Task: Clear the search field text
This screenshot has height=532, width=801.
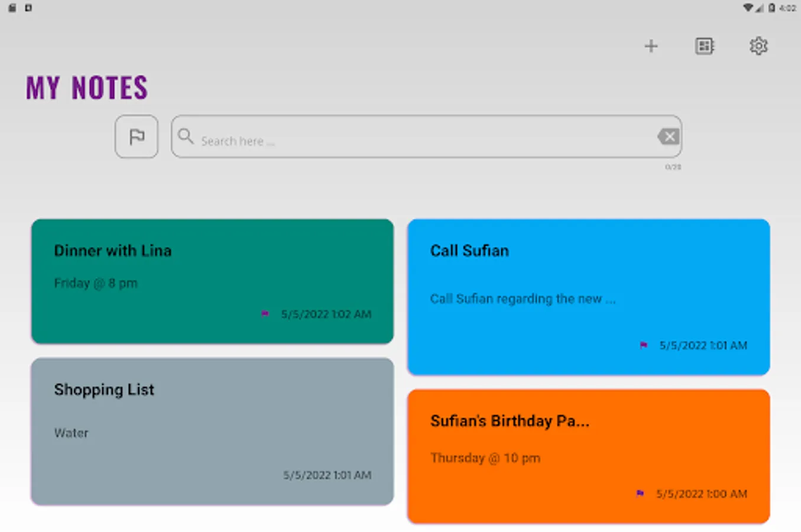Action: click(x=669, y=137)
